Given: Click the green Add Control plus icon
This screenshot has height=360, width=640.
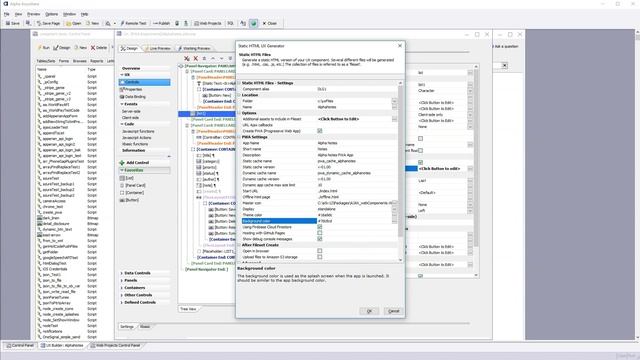Looking at the screenshot, I should pyautogui.click(x=122, y=162).
